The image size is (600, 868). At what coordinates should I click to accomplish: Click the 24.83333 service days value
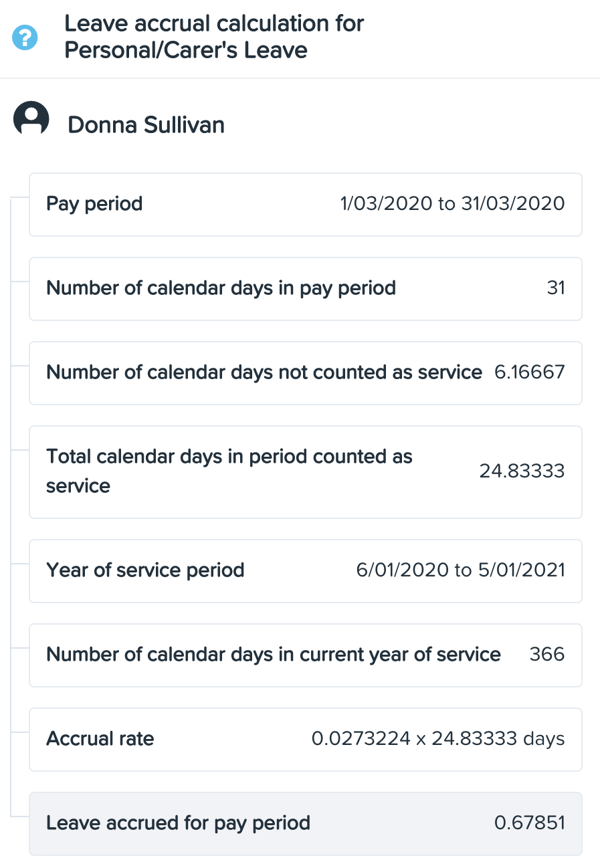click(x=522, y=471)
